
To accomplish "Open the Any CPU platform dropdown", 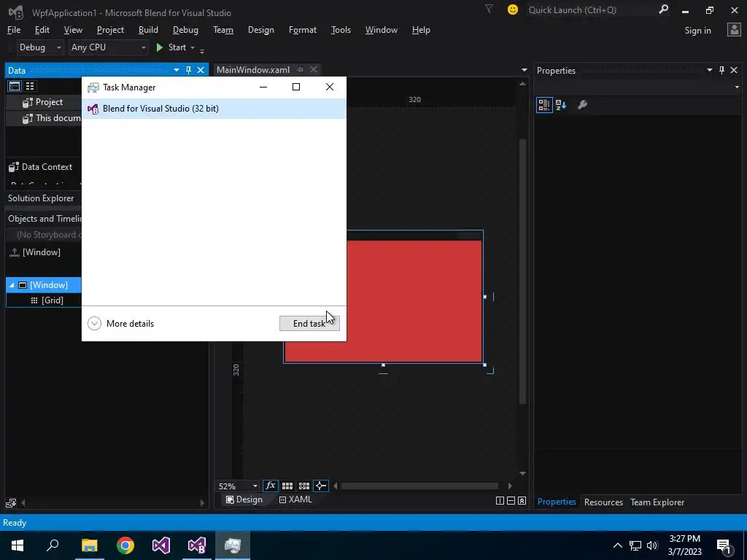I will pos(108,47).
